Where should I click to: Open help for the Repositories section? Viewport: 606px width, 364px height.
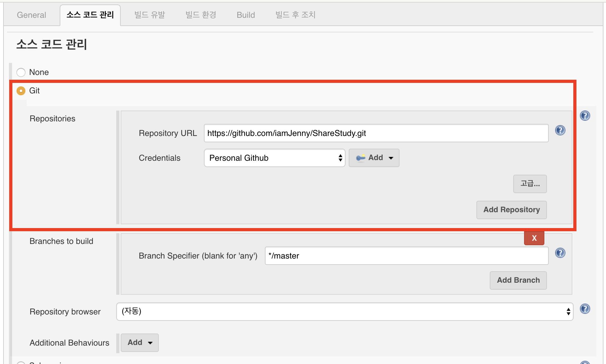pyautogui.click(x=585, y=116)
